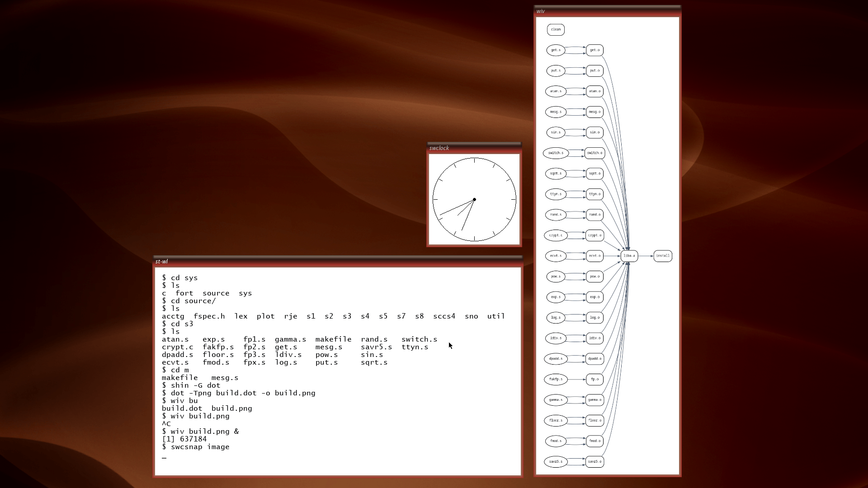
Task: Click the 'floor.o' node in the wiv graph
Action: tap(594, 420)
